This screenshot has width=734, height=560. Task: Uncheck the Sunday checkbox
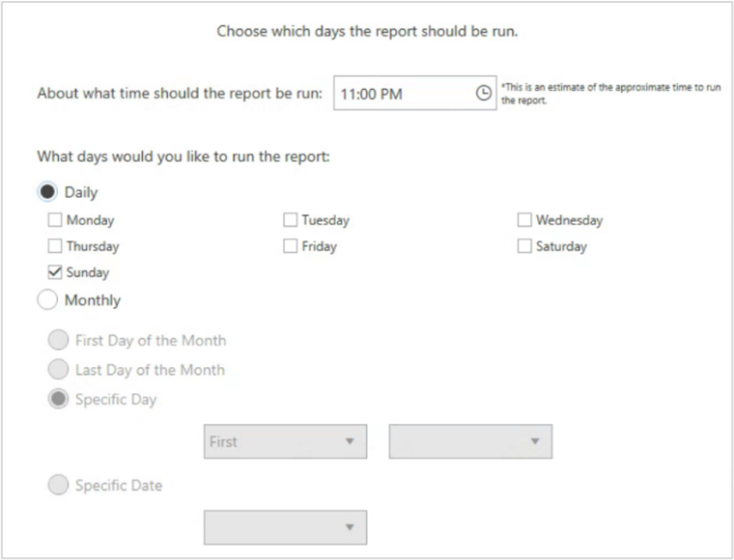pos(55,272)
